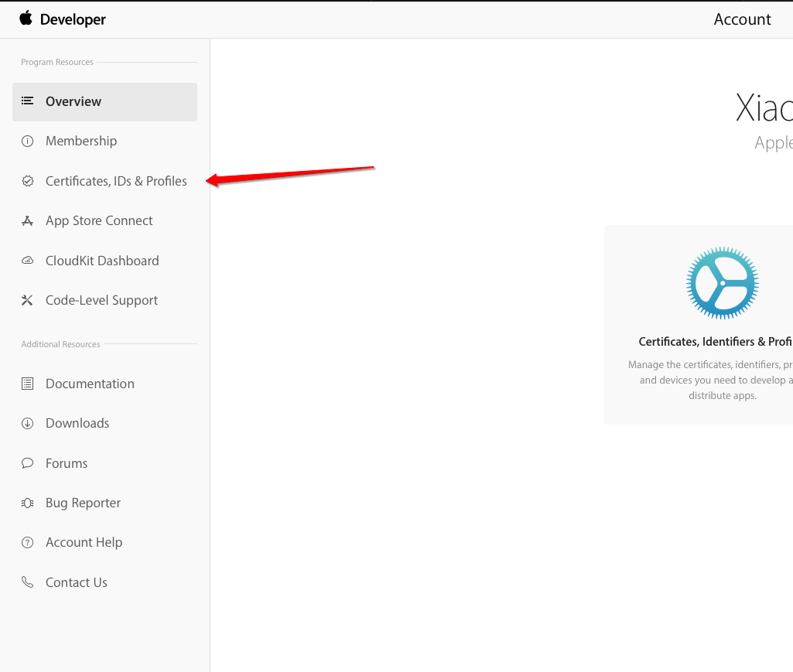Click the Apple logo icon
Screen dimensions: 793x672
click(26, 19)
